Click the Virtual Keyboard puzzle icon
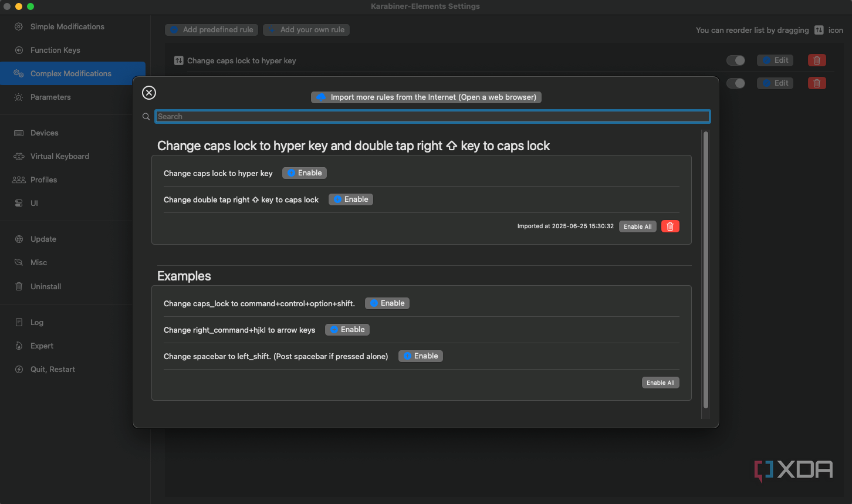852x504 pixels. tap(19, 157)
